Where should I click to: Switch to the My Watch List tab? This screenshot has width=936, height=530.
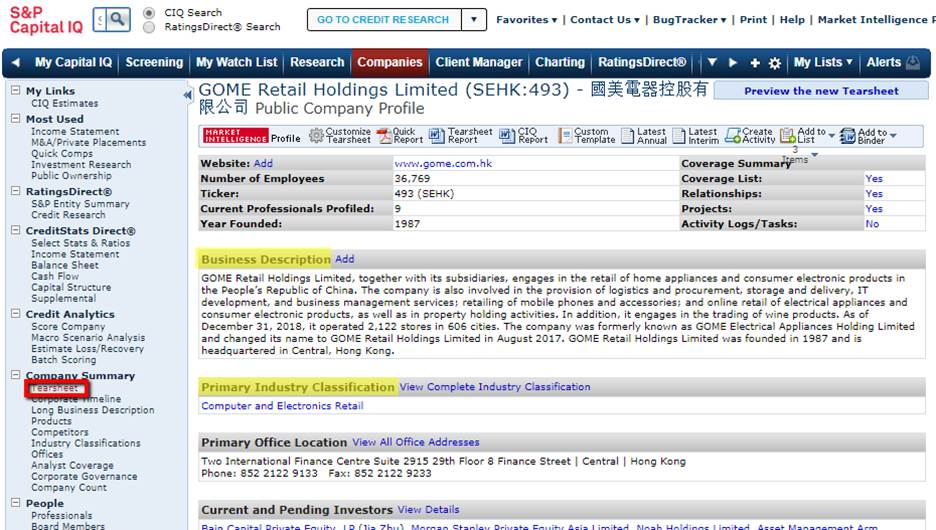(237, 62)
